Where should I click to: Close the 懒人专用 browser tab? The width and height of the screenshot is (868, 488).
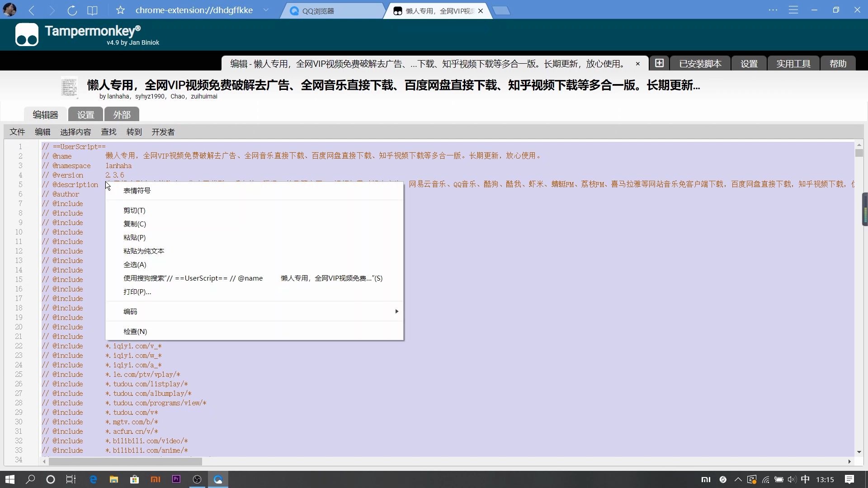pyautogui.click(x=481, y=11)
